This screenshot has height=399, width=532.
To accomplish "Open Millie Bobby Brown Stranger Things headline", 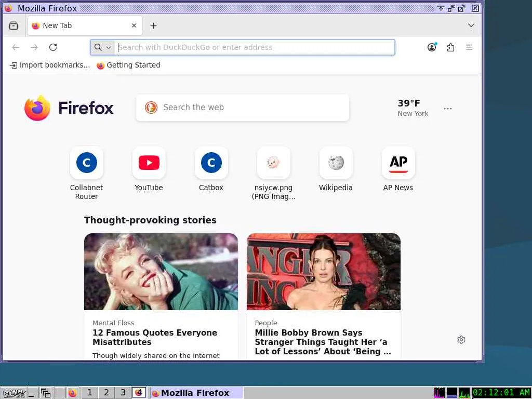I will 323,342.
